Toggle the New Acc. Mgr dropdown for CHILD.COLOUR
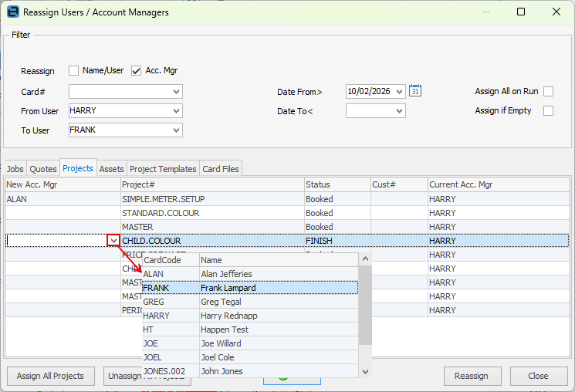575x392 pixels. (x=113, y=241)
